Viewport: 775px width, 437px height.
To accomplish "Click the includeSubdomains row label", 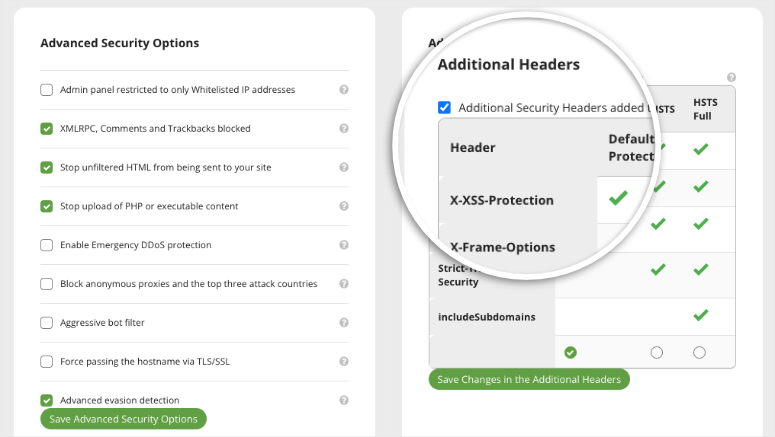I will click(x=486, y=317).
